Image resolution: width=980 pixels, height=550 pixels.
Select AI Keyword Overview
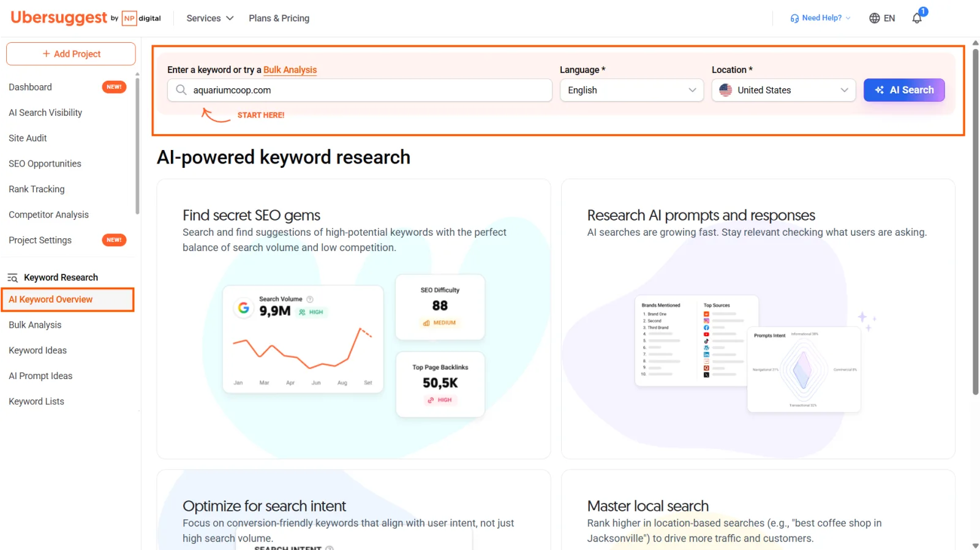(67, 299)
